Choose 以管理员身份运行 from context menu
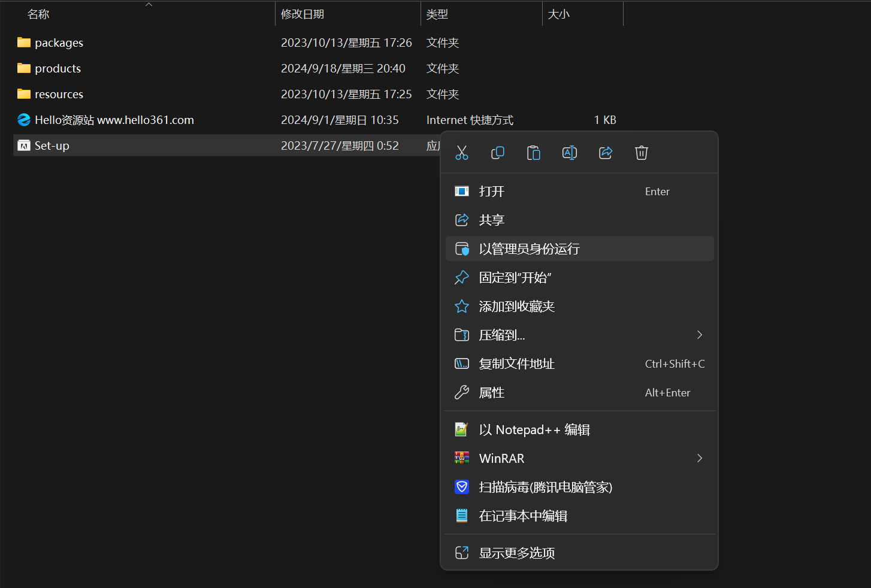 point(529,248)
